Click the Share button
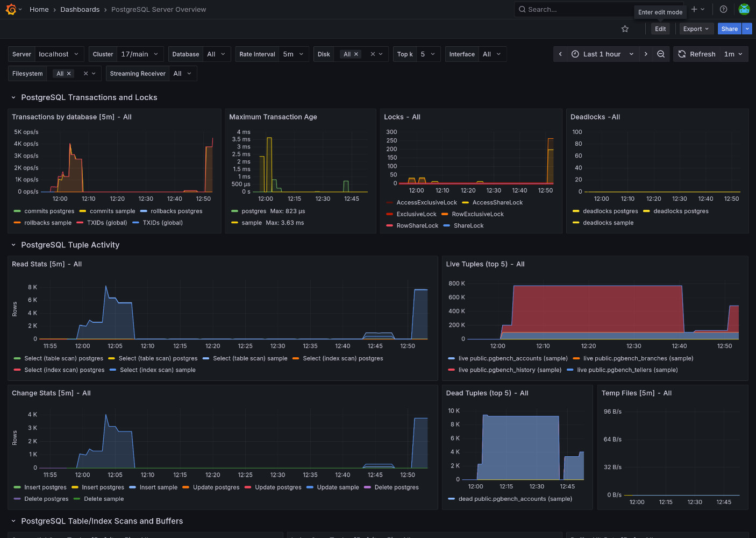Screen dimensions: 756x538 coord(729,29)
